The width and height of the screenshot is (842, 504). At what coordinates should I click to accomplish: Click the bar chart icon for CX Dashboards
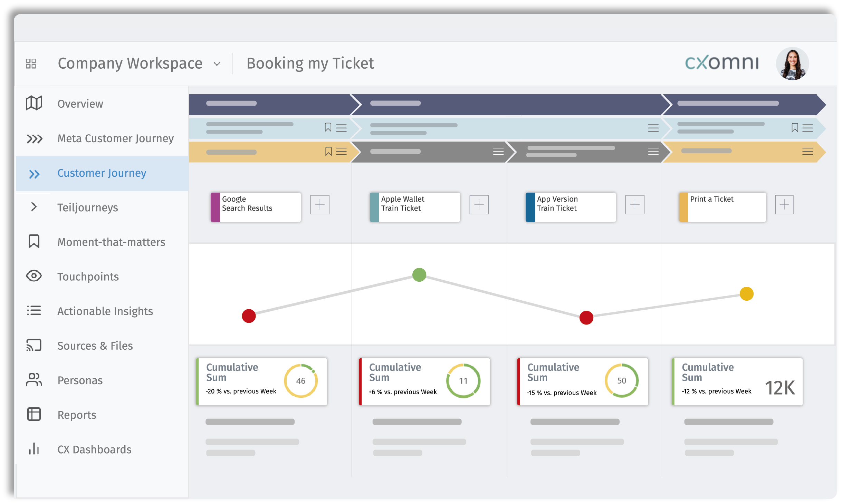coord(34,449)
